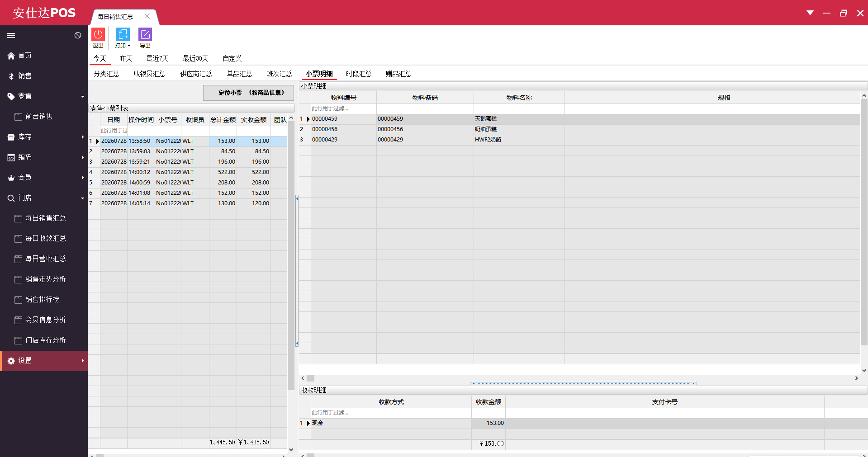Click 门店 store search item

44,198
